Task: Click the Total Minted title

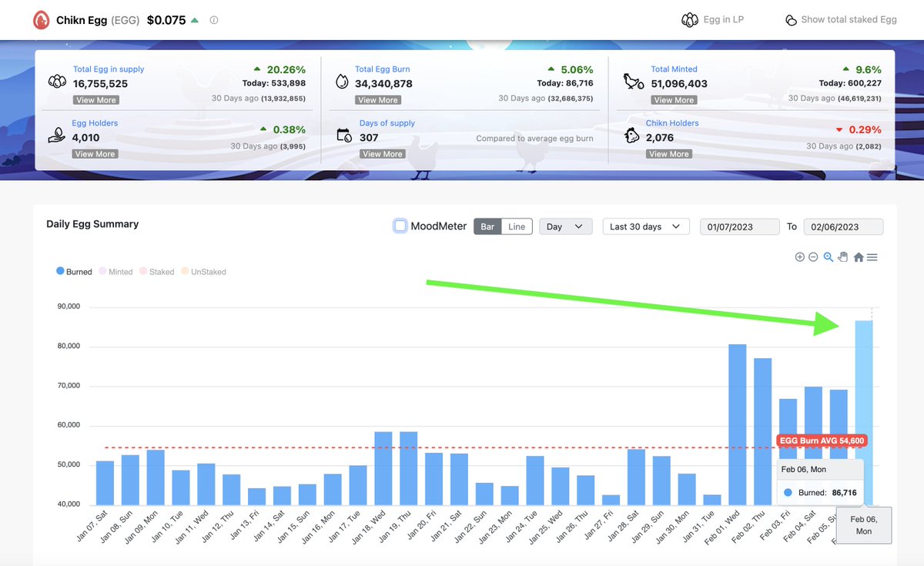Action: 674,69
